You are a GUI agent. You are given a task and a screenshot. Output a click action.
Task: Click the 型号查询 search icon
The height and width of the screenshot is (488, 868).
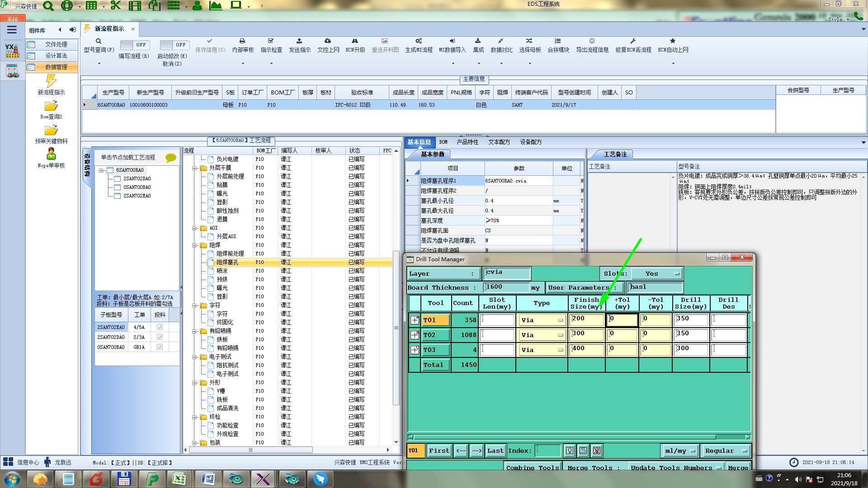pyautogui.click(x=99, y=41)
